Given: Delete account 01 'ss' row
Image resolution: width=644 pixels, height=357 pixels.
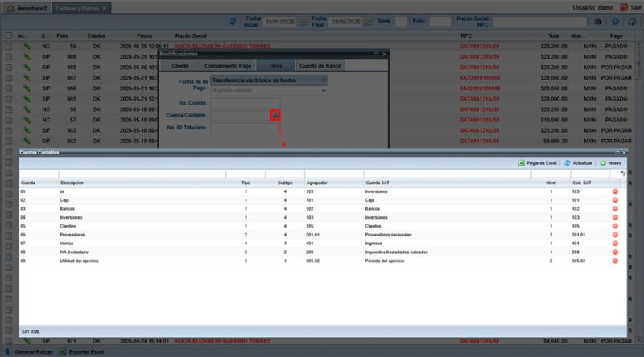Looking at the screenshot, I should [615, 191].
